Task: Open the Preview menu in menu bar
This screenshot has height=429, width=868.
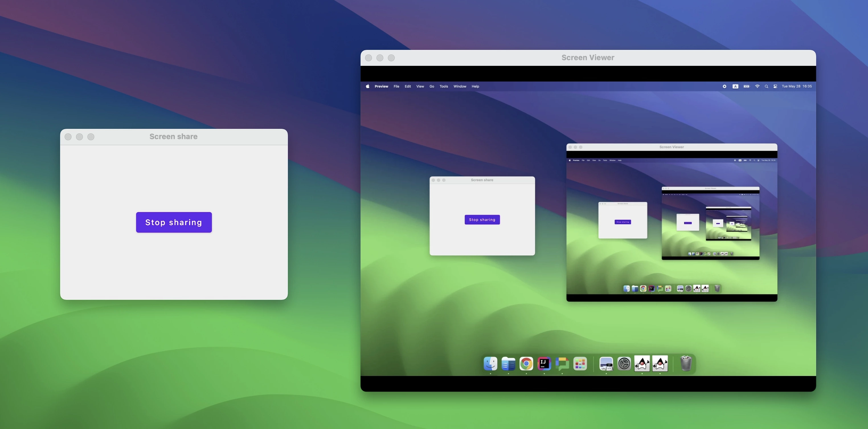Action: tap(381, 86)
